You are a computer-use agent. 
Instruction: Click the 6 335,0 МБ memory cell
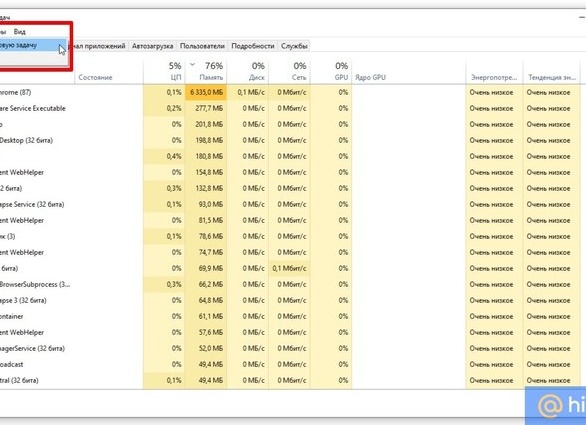[x=206, y=92]
